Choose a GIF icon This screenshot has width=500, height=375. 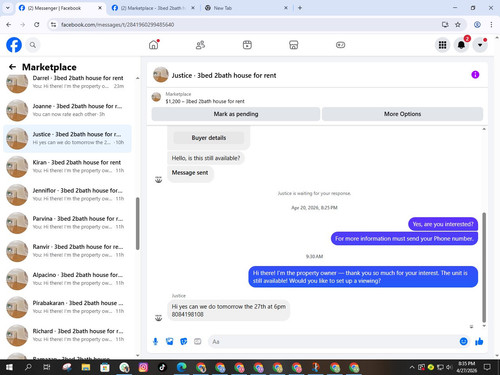click(x=198, y=341)
